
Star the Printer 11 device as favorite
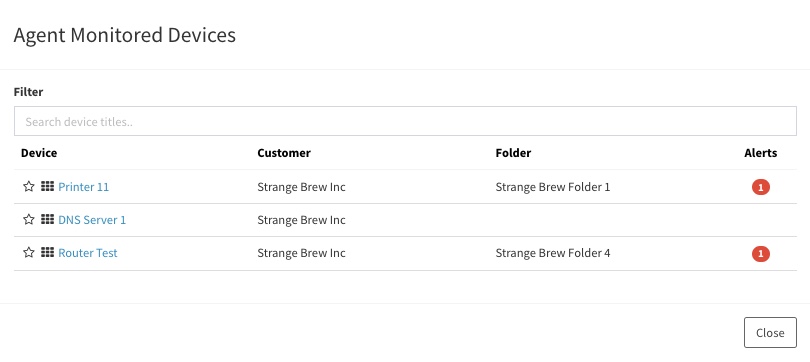(x=29, y=186)
